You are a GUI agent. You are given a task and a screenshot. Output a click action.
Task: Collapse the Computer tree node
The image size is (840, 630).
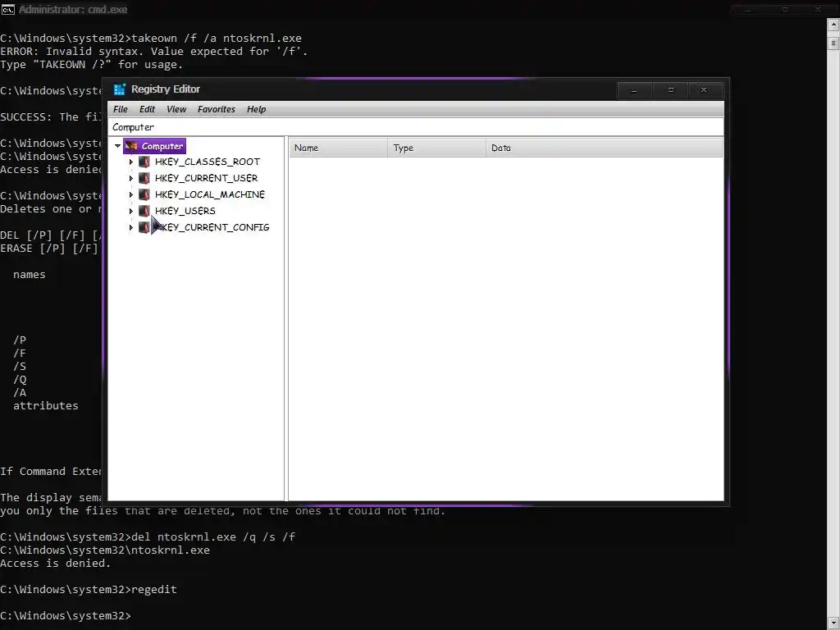[x=118, y=146]
